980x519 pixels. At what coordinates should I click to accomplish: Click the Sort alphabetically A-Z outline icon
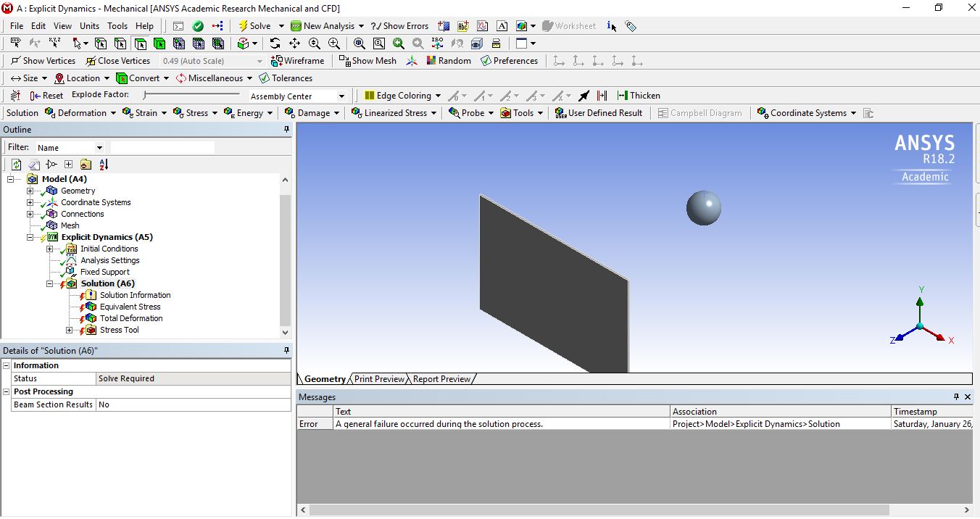click(x=104, y=165)
